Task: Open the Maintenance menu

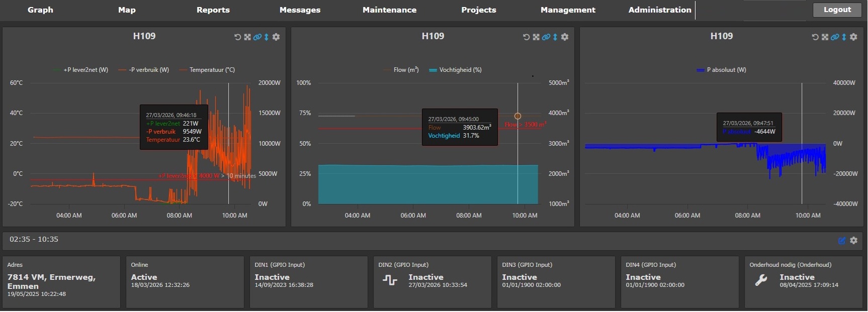Action: (389, 10)
